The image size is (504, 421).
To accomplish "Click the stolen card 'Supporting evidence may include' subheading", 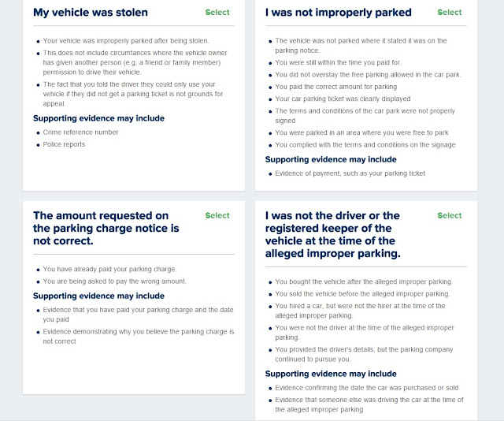I will [x=98, y=118].
